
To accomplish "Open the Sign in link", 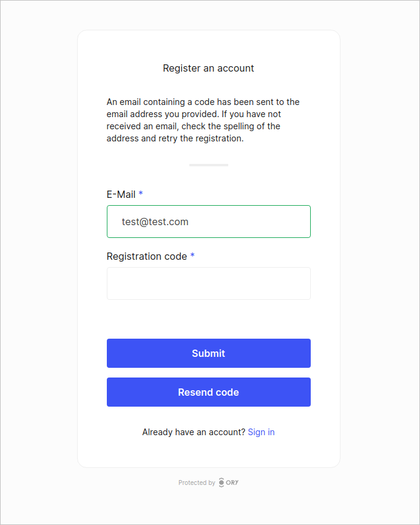I will (x=261, y=432).
